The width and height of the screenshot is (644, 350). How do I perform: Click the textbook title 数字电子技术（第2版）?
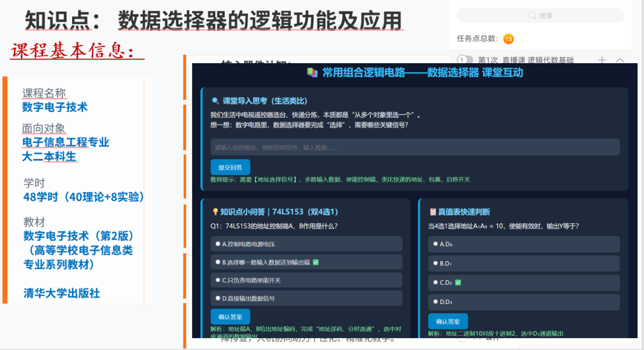(79, 236)
